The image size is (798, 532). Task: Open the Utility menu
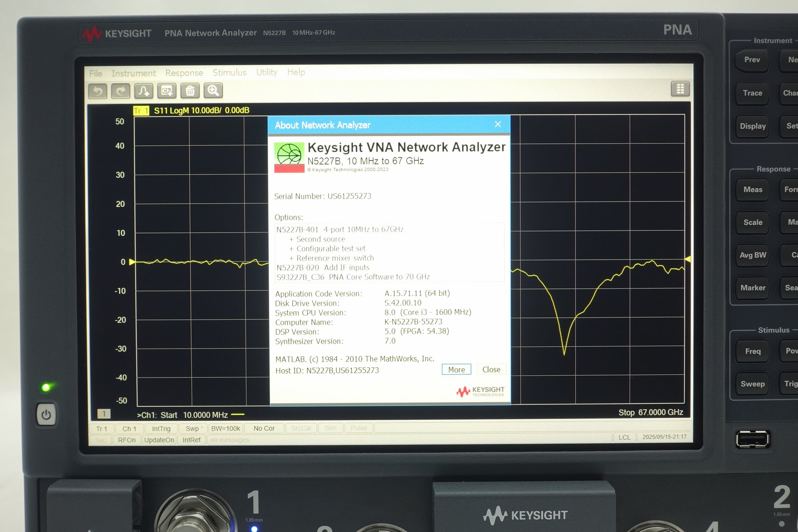[x=267, y=72]
